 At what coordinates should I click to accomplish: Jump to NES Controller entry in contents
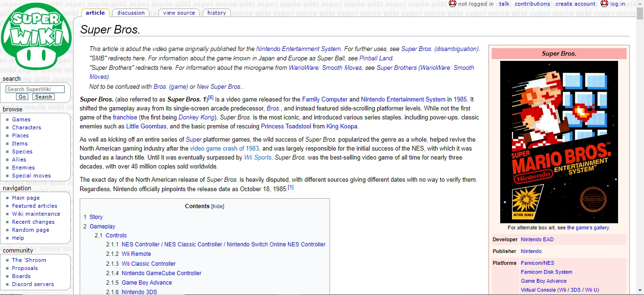pos(223,244)
